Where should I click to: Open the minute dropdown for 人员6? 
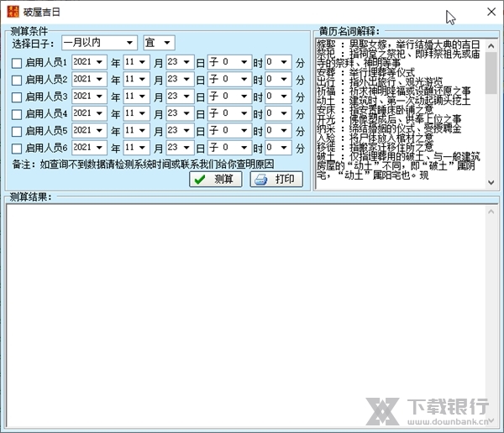click(x=278, y=148)
